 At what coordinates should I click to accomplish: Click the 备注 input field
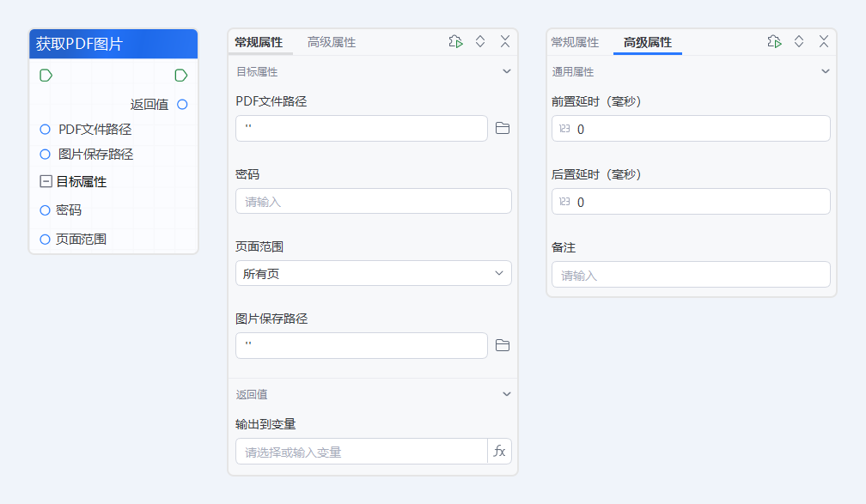click(x=691, y=274)
